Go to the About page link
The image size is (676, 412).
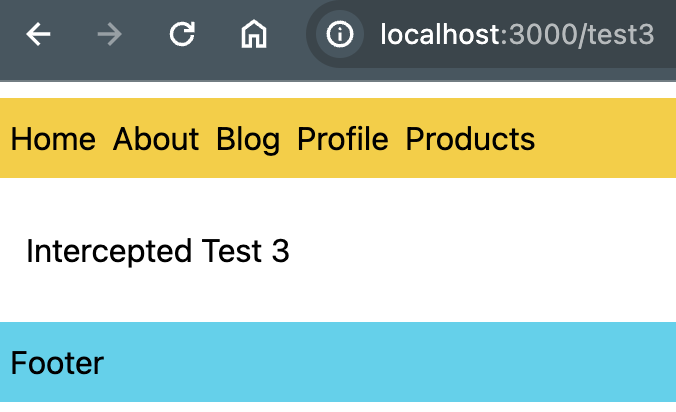pos(156,139)
